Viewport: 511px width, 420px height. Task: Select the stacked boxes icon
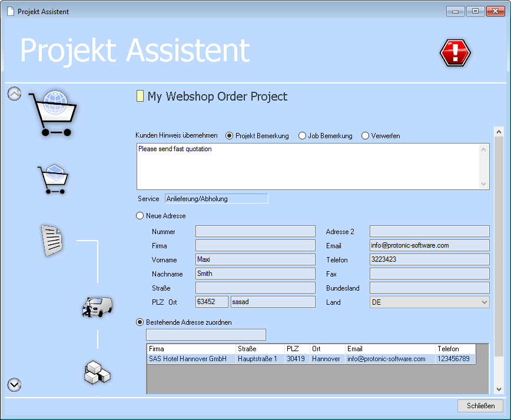97,372
